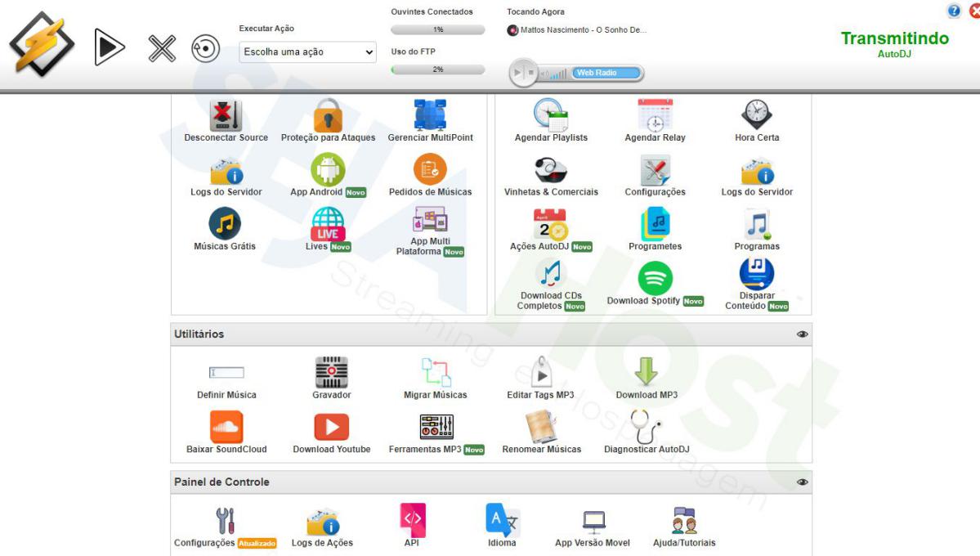980x556 pixels.
Task: Hide the Utilitários section using eye icon
Action: coord(802,334)
